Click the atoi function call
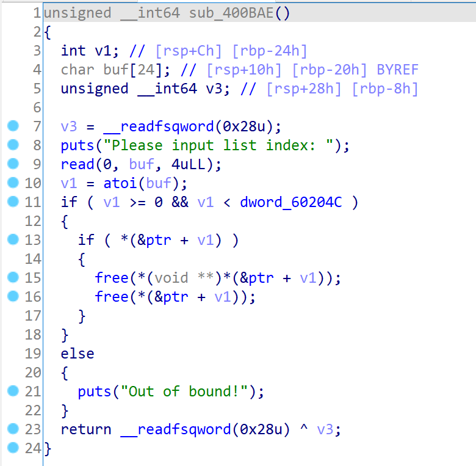Image resolution: width=476 pixels, height=466 pixels. pyautogui.click(x=120, y=183)
